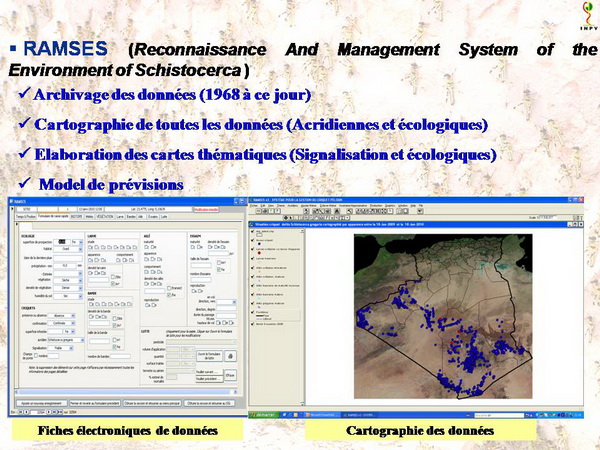The image size is (600, 450).
Task: Toggle Ailés transiens matures legend layer
Action: pos(253,294)
